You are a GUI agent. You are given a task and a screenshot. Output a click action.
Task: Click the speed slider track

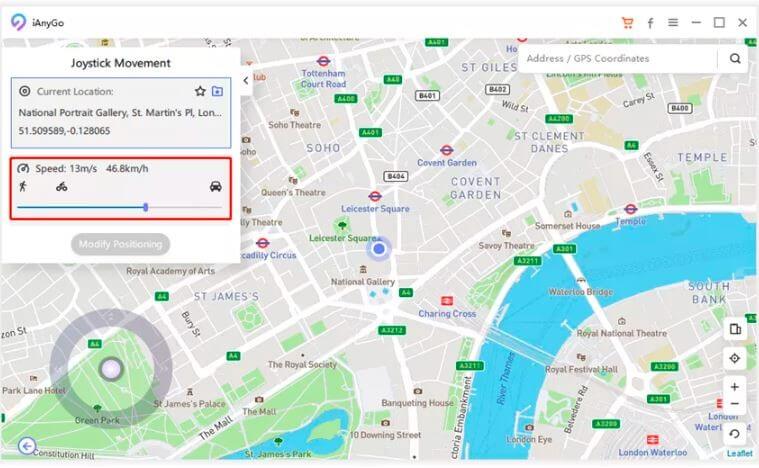120,208
